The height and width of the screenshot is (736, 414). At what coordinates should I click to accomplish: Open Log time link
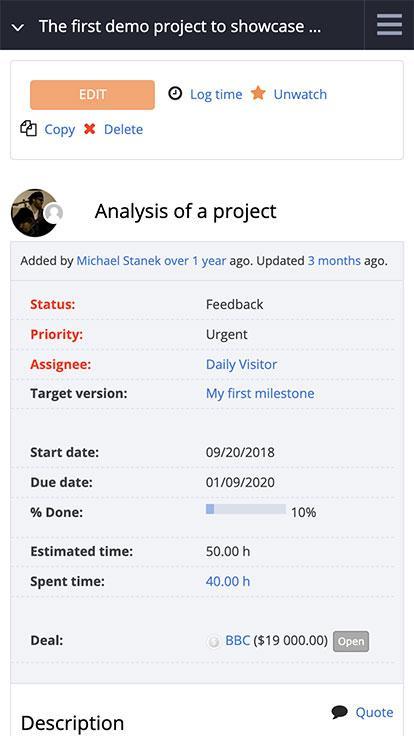[x=216, y=94]
